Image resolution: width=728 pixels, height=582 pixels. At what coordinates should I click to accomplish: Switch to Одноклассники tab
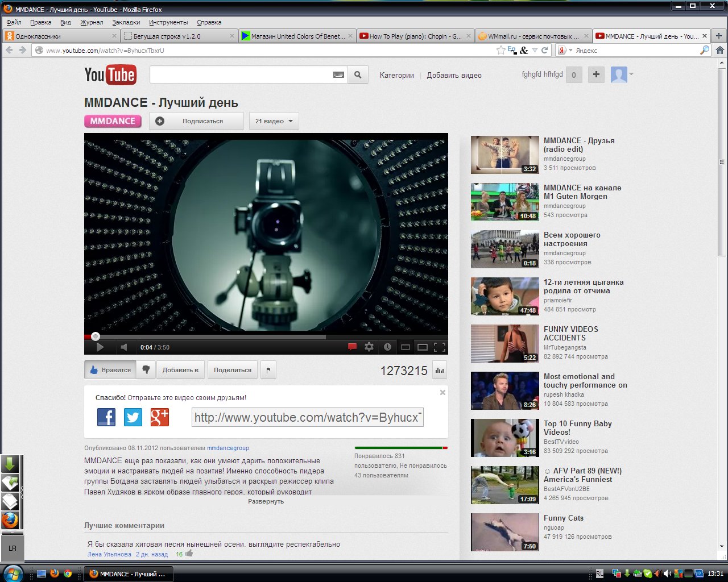(60, 36)
